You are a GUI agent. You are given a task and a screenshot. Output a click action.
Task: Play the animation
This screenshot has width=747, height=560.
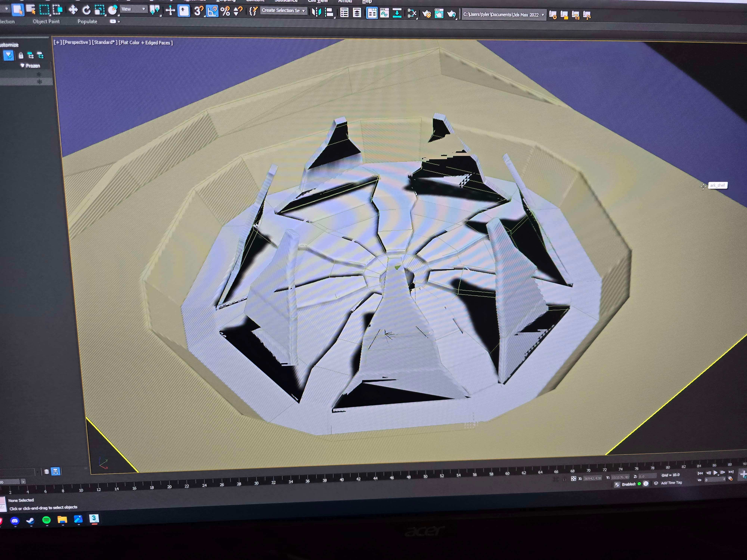(x=715, y=473)
